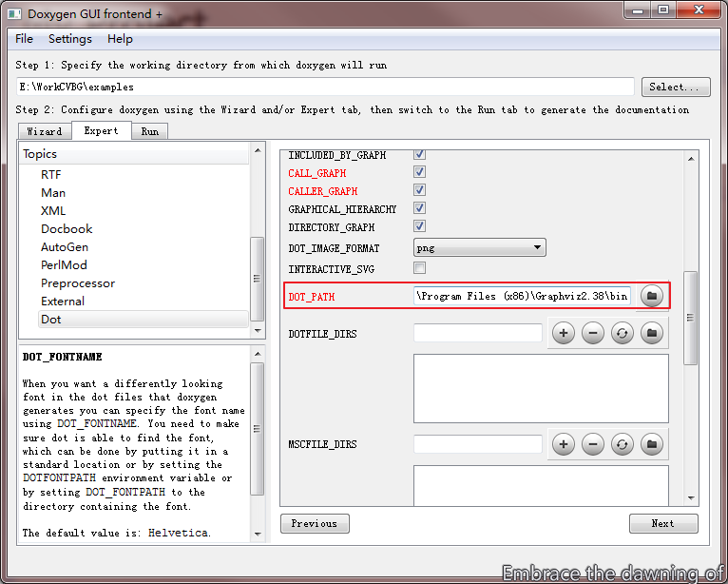Switch to the Run tab

(x=149, y=131)
